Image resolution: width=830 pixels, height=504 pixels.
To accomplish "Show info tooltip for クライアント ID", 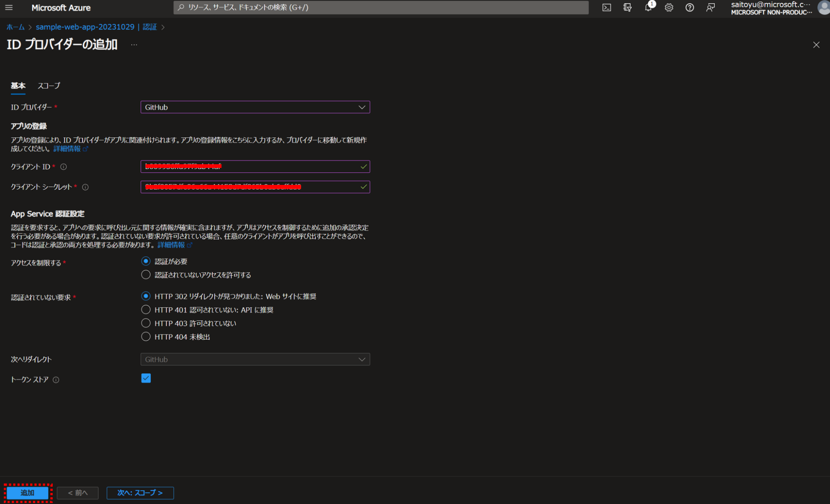I will 64,167.
